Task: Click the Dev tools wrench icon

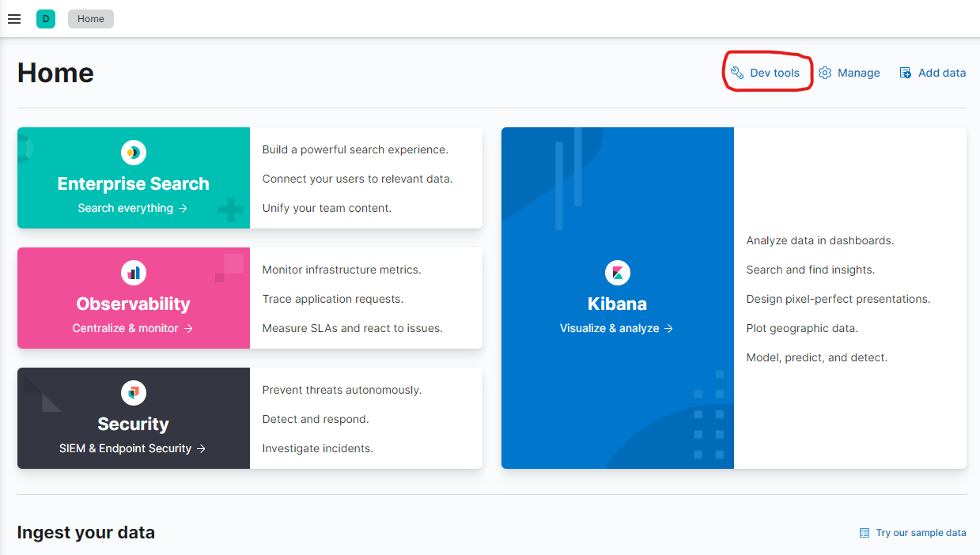Action: 737,73
